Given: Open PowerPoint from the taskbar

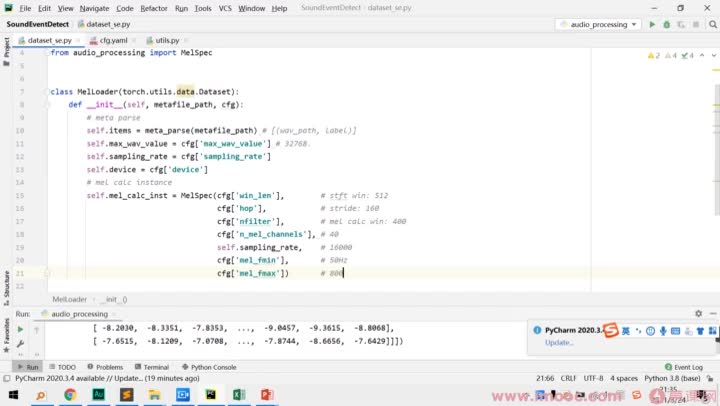Looking at the screenshot, I should tap(267, 395).
